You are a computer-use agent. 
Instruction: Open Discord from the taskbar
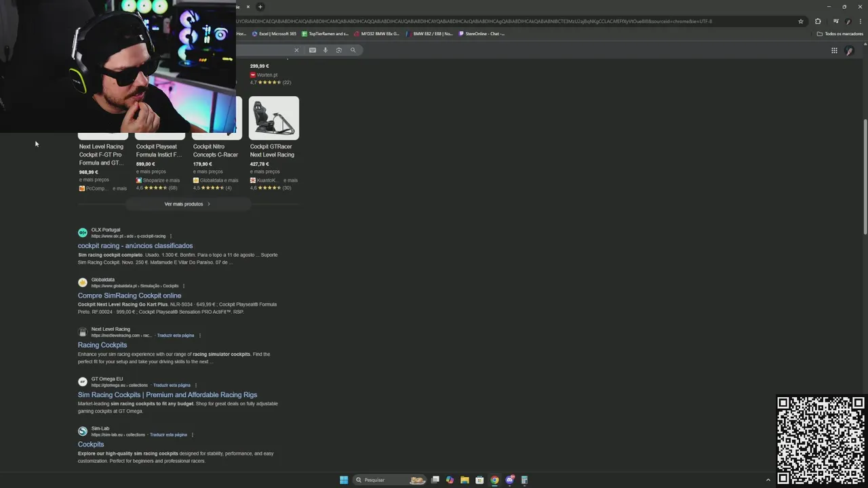[x=509, y=480]
